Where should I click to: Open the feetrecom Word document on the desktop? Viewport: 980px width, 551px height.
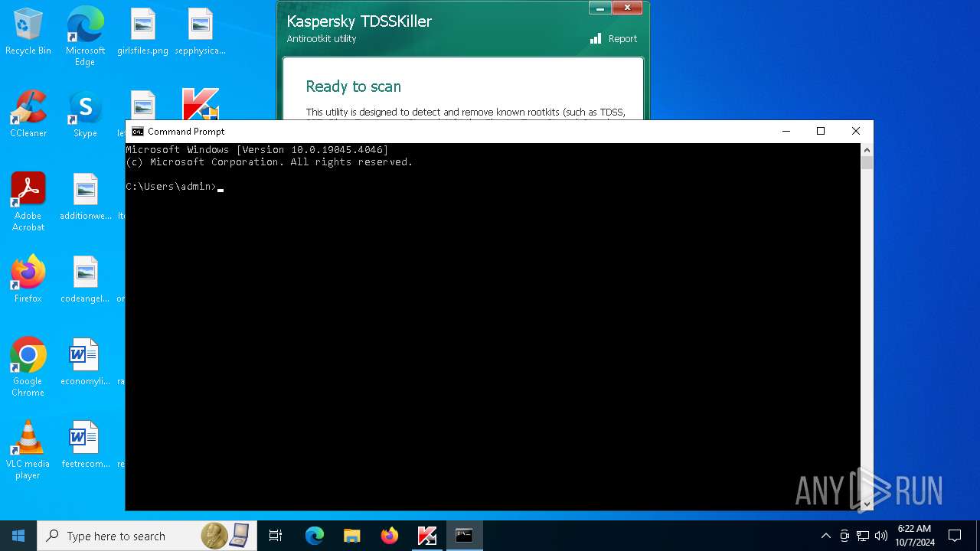tap(85, 445)
